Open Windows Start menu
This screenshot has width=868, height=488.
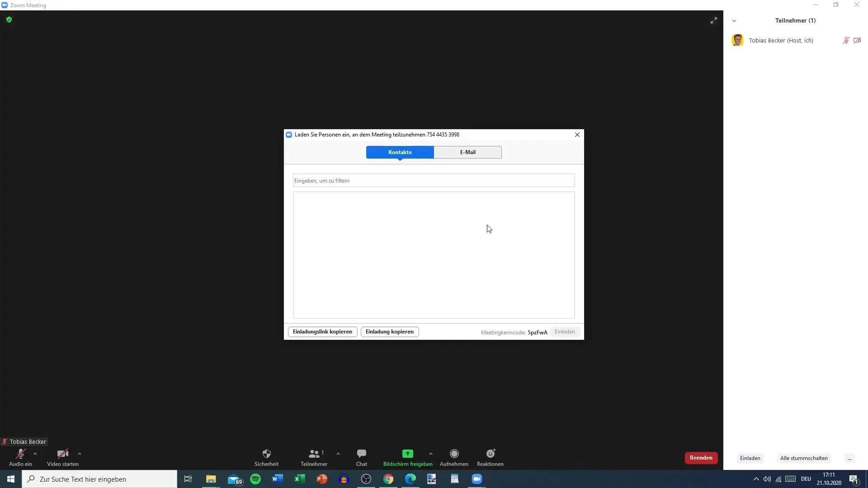click(x=11, y=479)
